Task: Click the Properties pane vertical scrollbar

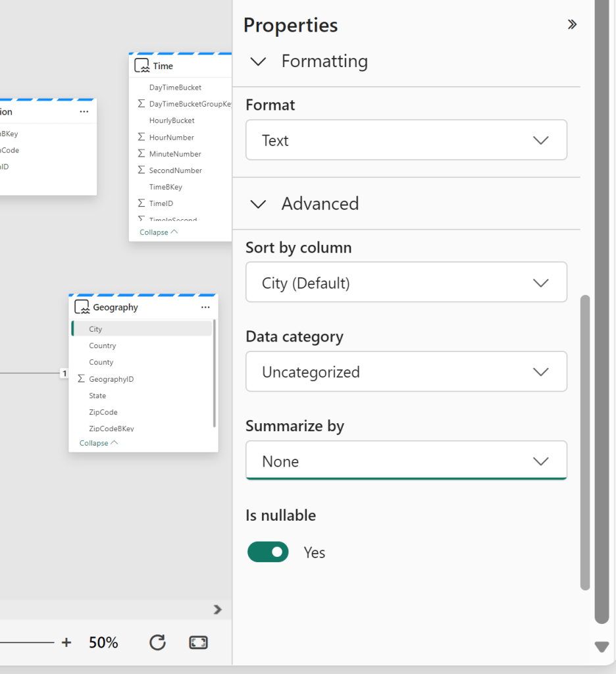Action: 585,441
